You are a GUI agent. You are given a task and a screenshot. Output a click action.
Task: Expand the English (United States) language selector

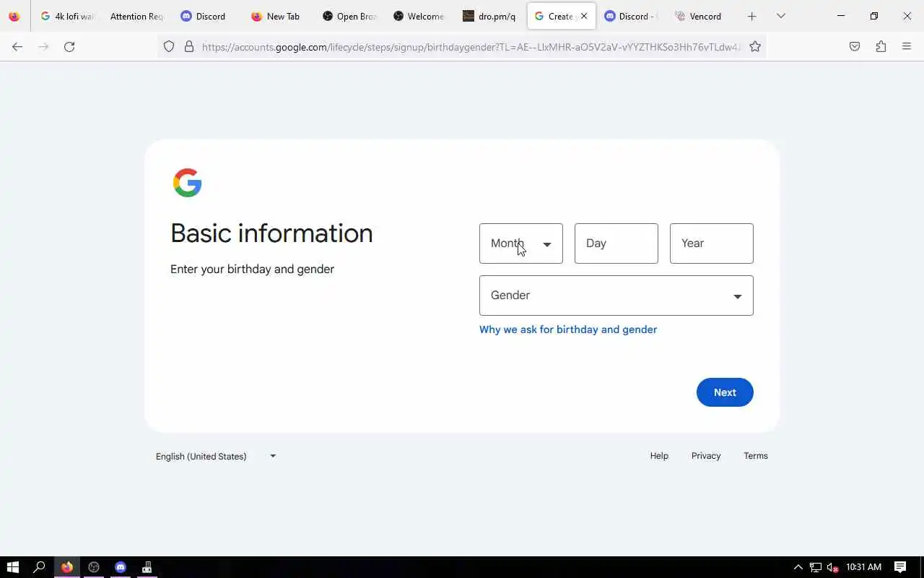[x=216, y=456]
